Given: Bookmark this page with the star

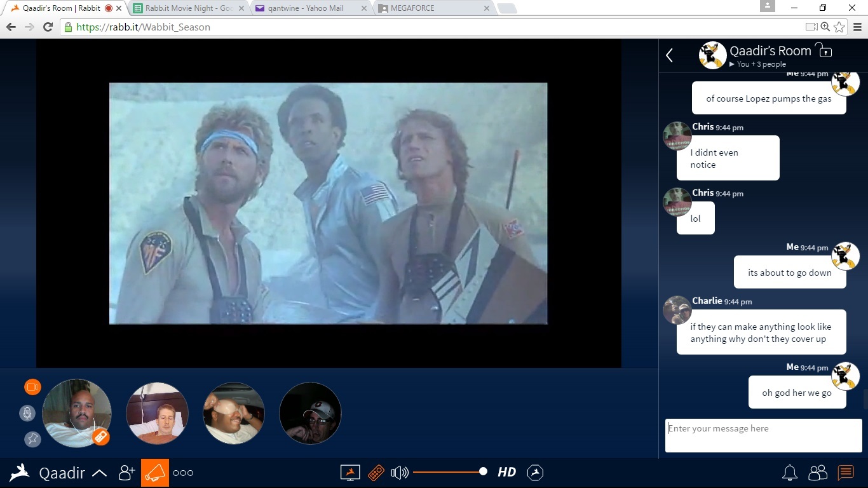Looking at the screenshot, I should [839, 27].
